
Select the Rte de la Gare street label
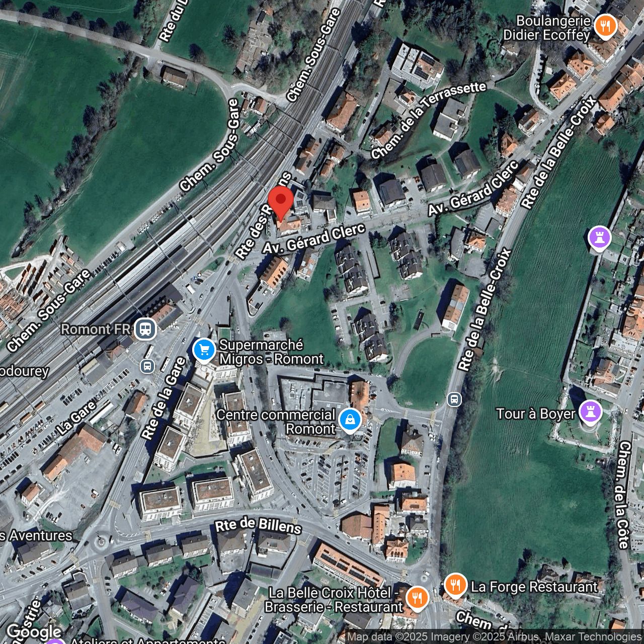[x=163, y=398]
